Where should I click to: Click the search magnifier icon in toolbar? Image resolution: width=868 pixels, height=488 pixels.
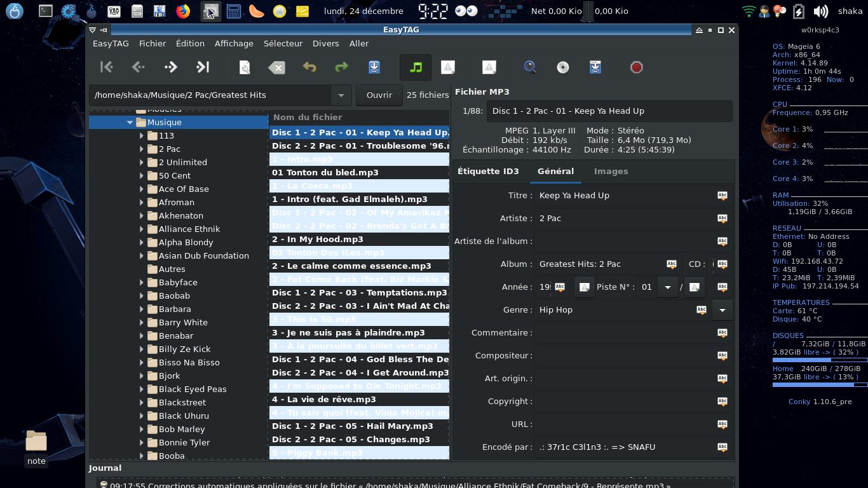tap(531, 67)
